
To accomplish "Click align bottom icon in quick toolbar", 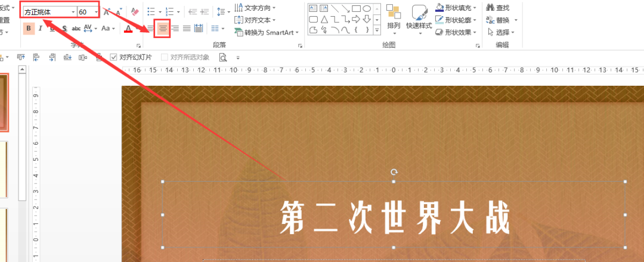I will pos(68,57).
